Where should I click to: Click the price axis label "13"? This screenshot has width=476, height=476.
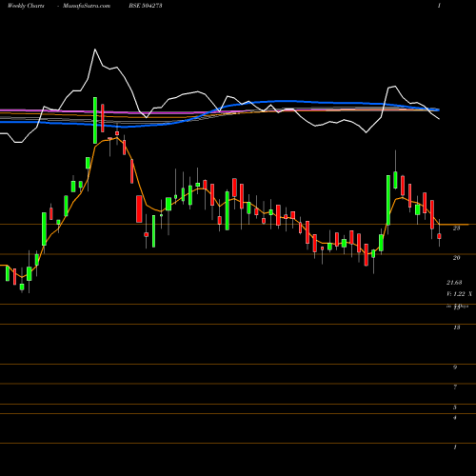click(456, 327)
